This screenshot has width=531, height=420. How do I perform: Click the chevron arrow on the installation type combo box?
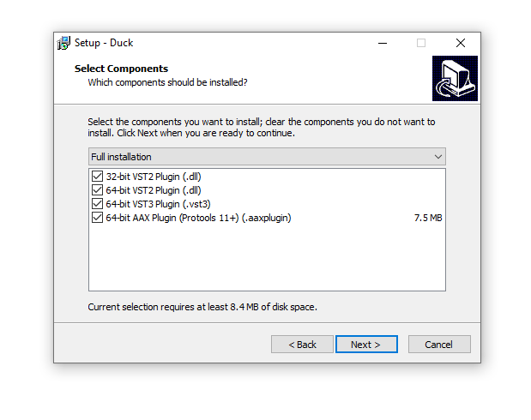438,157
